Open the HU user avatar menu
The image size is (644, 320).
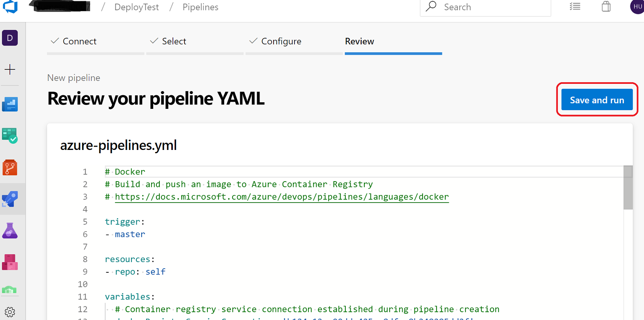coord(637,6)
